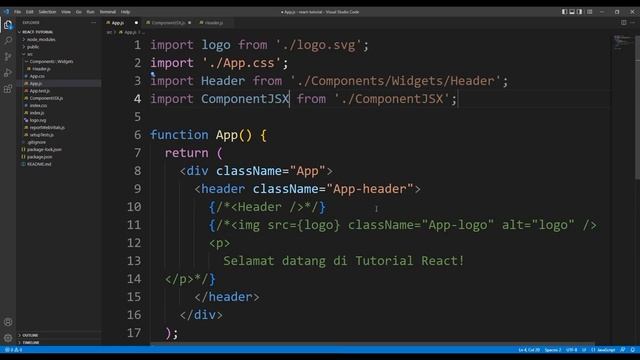Open Customize Layout icon in title bar
This screenshot has width=640, height=360.
(590, 12)
